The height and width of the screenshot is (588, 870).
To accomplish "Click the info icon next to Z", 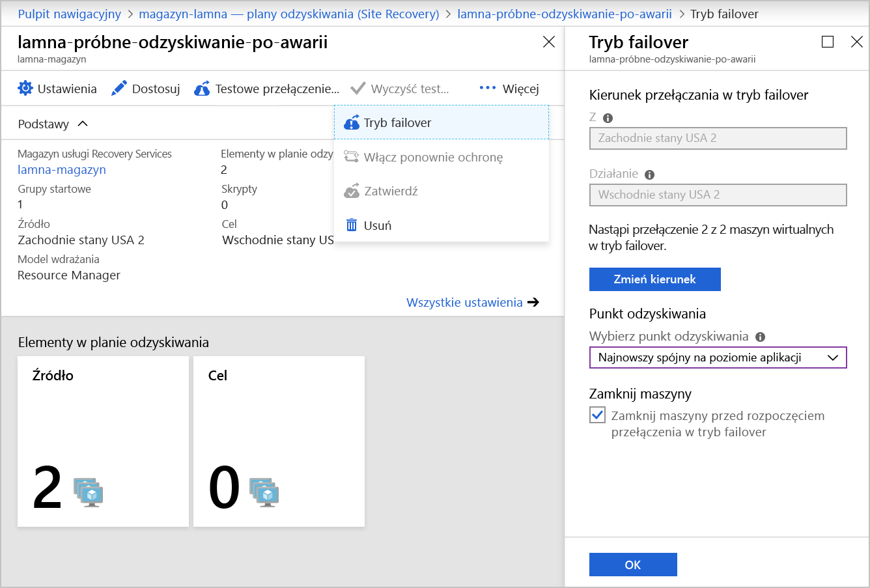I will pyautogui.click(x=608, y=118).
